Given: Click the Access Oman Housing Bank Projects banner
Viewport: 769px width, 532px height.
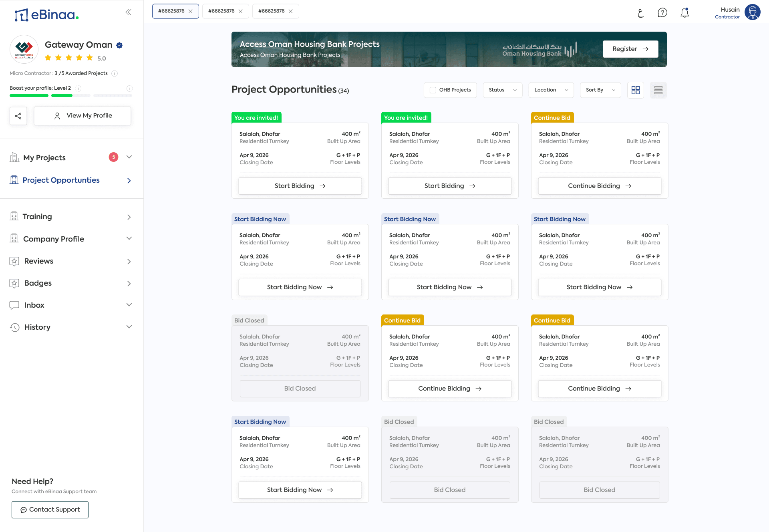Looking at the screenshot, I should (x=449, y=49).
